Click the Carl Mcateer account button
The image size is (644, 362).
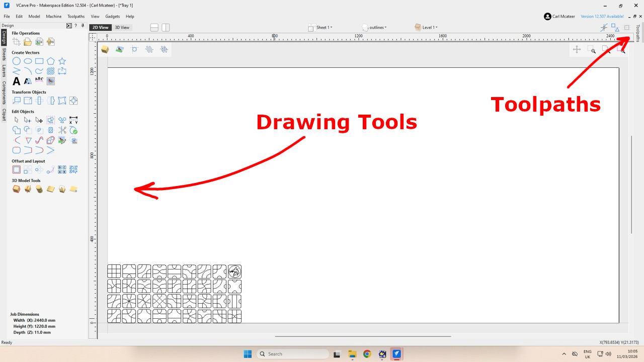coord(560,17)
